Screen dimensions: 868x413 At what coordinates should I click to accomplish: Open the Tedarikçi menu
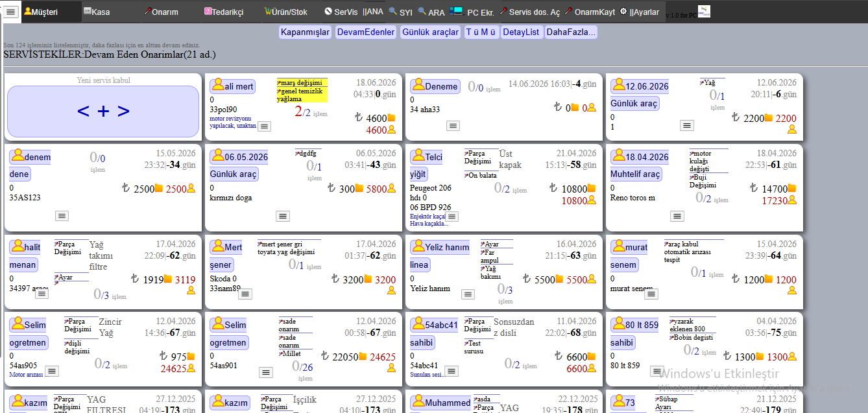224,12
